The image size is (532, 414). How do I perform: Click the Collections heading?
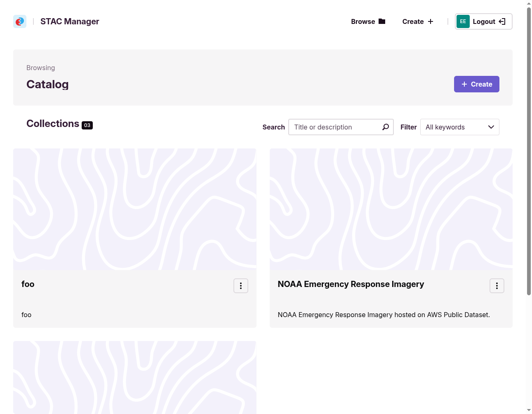pos(53,124)
